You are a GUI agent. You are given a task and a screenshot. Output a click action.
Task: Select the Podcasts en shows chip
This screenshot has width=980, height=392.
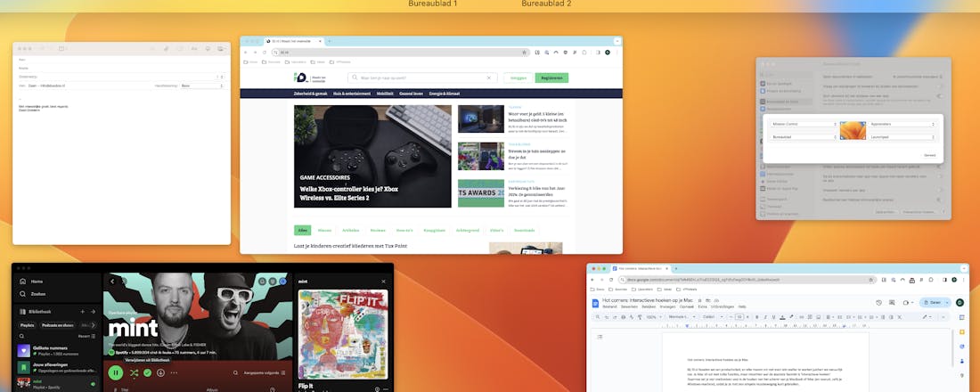click(58, 325)
